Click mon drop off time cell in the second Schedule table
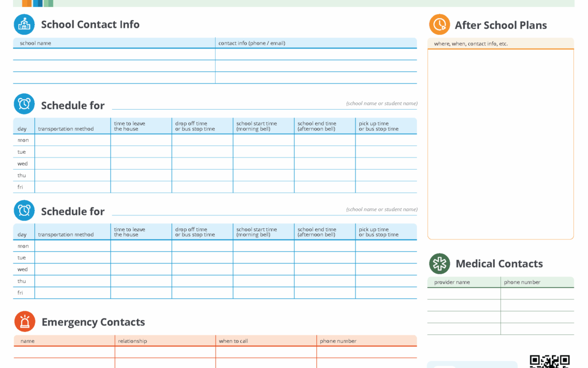 click(x=203, y=246)
